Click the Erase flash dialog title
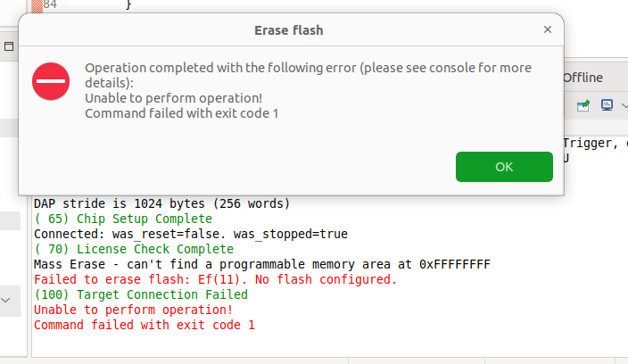This screenshot has width=628, height=364. pyautogui.click(x=288, y=30)
